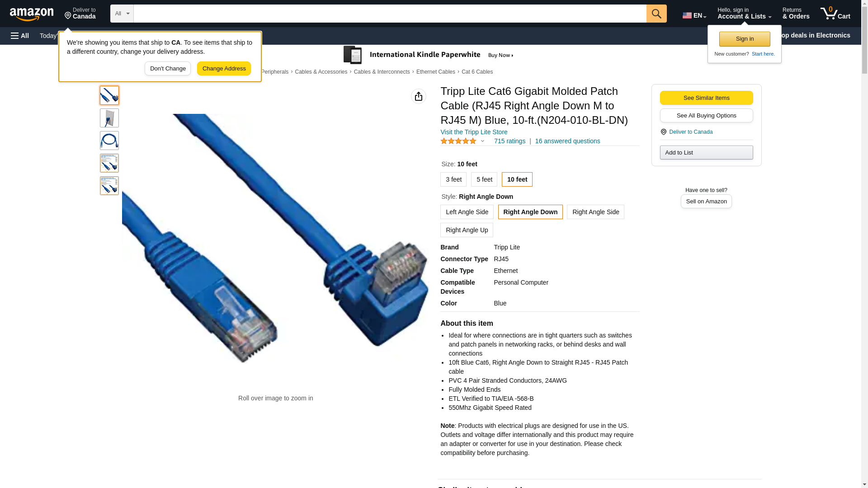Select the coiled cable thumbnail image
The height and width of the screenshot is (488, 868).
tap(109, 141)
